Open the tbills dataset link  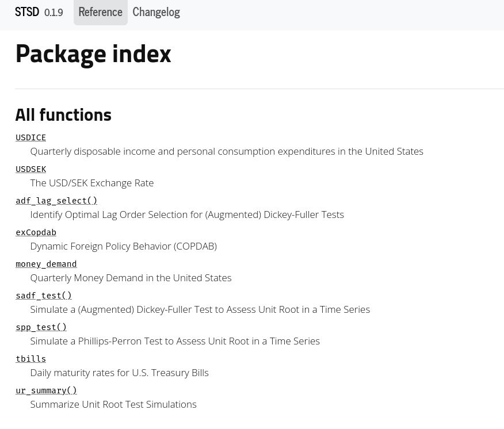pos(30,359)
